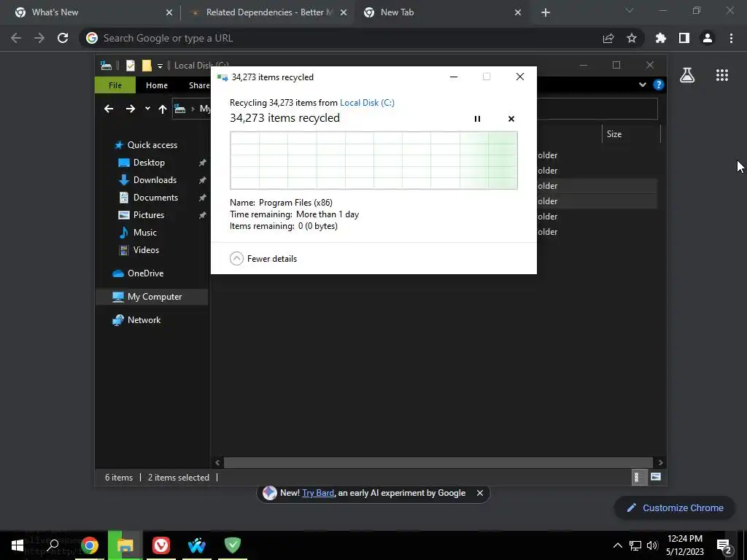The height and width of the screenshot is (560, 747).
Task: Open Chrome profile avatar
Action: [x=708, y=38]
